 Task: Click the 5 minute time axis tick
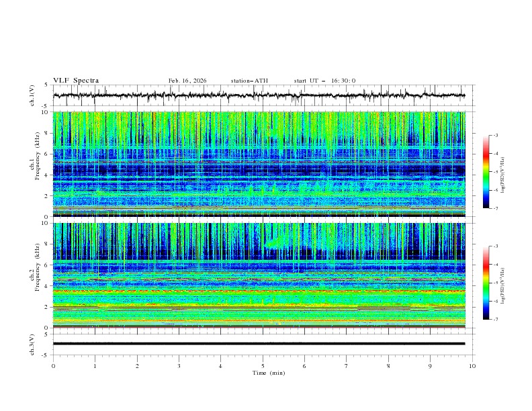click(x=263, y=366)
